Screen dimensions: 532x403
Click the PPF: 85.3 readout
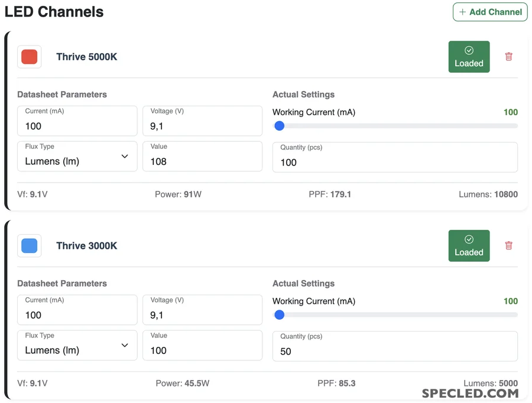(x=336, y=383)
